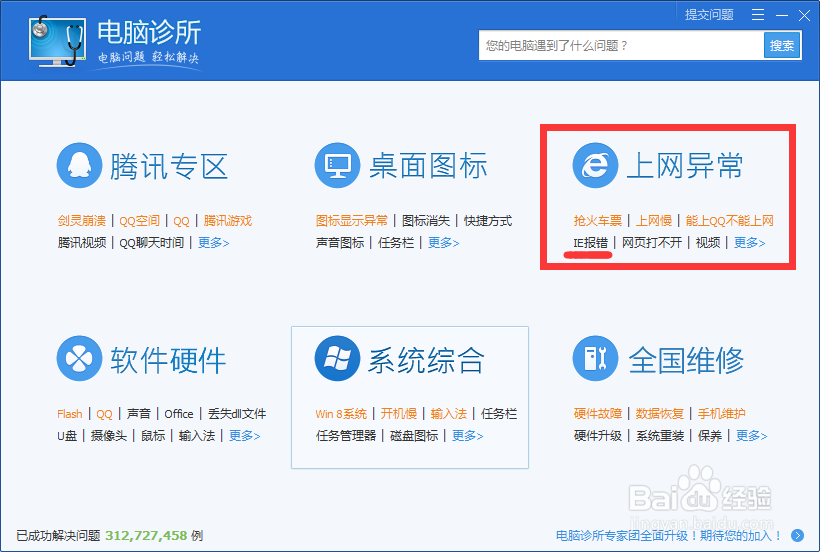The width and height of the screenshot is (820, 552).
Task: Open the 图标消失 link
Action: tap(426, 221)
